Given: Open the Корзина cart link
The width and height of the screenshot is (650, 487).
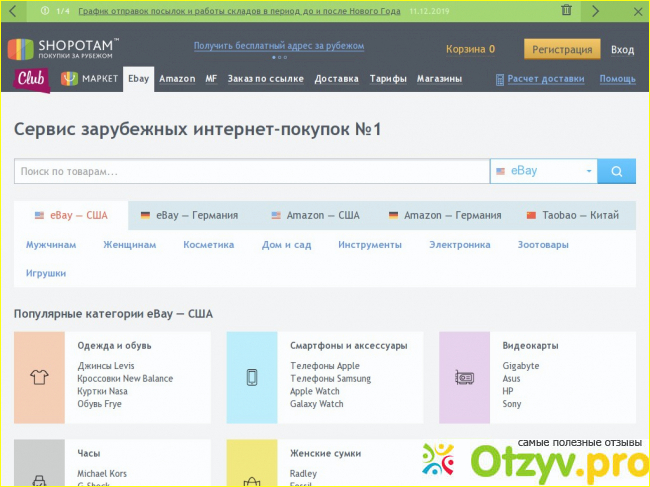Looking at the screenshot, I should 470,49.
